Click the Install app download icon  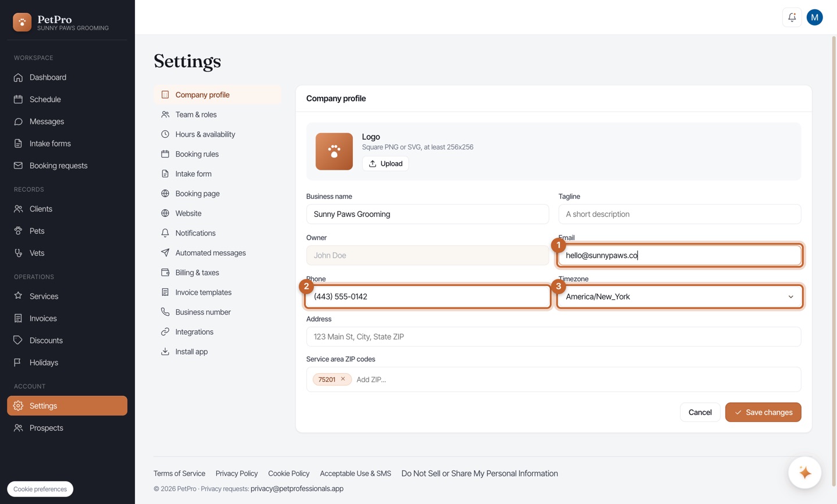click(165, 352)
